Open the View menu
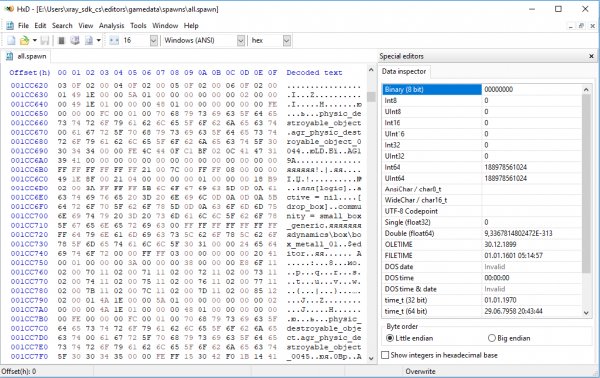 point(86,26)
